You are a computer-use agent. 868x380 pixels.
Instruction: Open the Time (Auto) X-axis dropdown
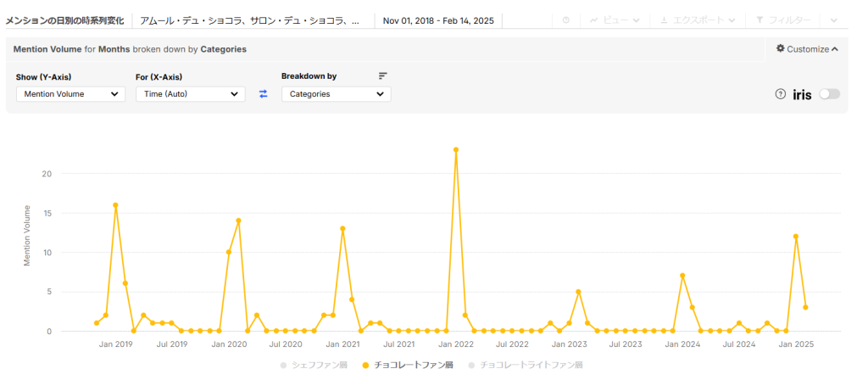click(x=191, y=94)
